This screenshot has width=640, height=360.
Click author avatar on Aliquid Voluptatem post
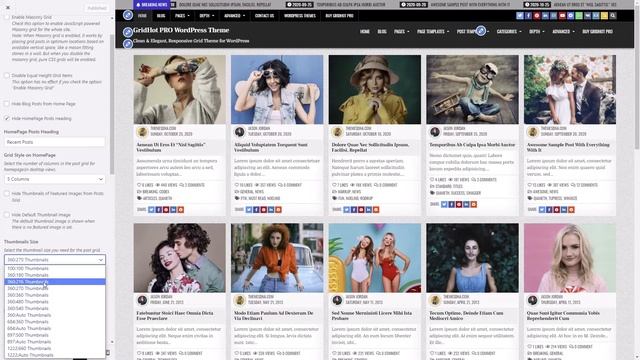pyautogui.click(x=240, y=132)
